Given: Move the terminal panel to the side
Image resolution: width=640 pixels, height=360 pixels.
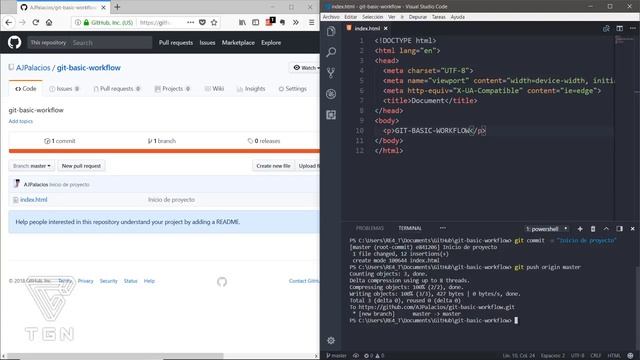Looking at the screenshot, I should (x=620, y=229).
